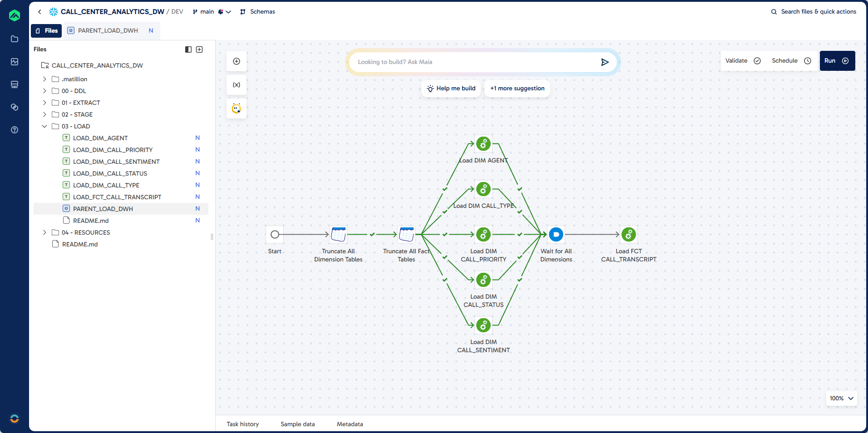868x433 pixels.
Task: Click the Run button
Action: pos(837,61)
